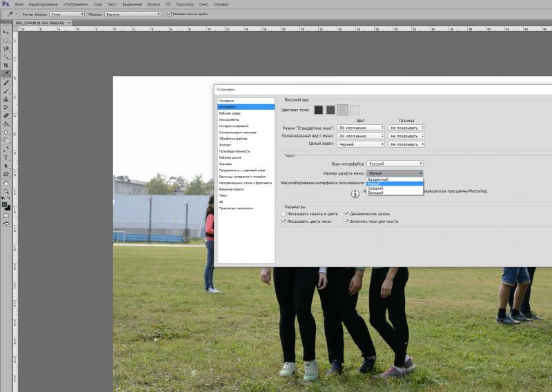
Task: Open 'Размер образца' dropdown in options bar
Action: coord(67,14)
